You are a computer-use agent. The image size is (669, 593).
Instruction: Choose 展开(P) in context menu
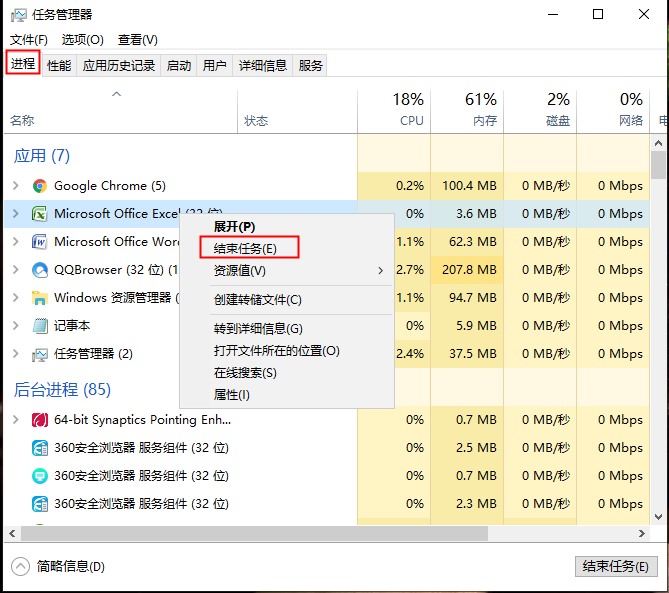[x=287, y=227]
